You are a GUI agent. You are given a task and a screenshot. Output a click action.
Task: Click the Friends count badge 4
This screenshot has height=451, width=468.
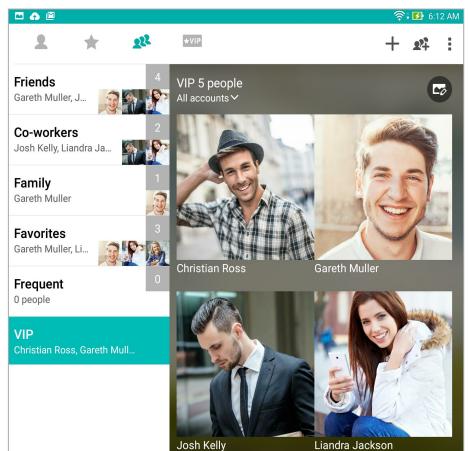coord(158,77)
